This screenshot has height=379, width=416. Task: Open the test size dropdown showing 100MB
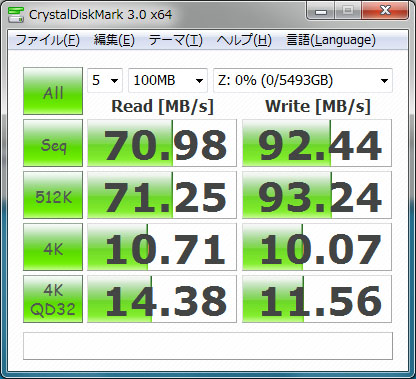[168, 80]
